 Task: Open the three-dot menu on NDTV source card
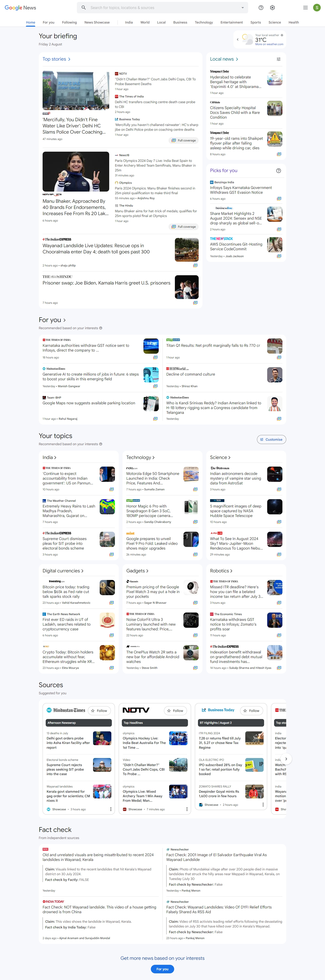187,809
